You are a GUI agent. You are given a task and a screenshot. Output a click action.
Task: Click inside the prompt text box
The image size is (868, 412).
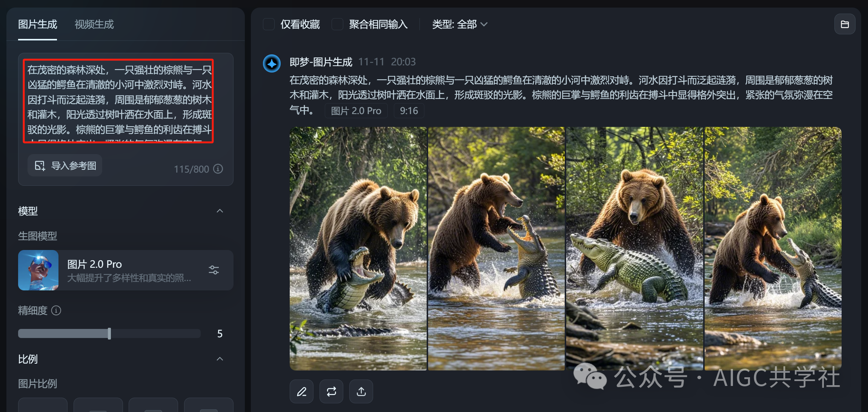(118, 100)
